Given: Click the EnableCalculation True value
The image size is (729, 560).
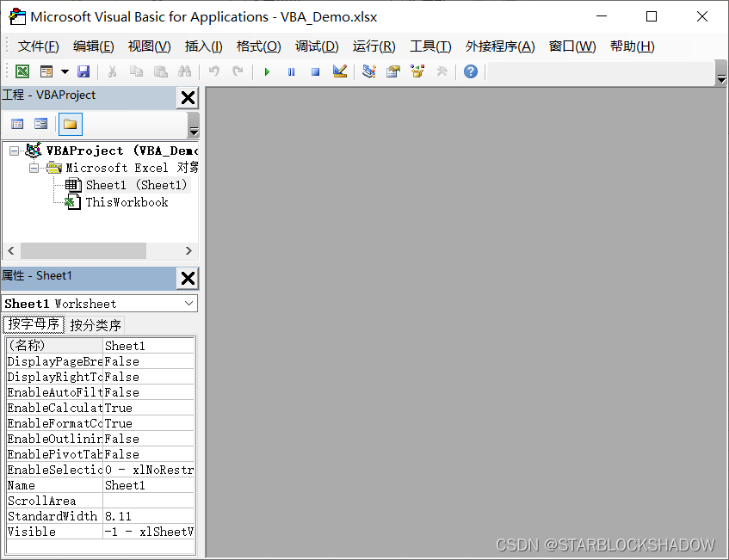Looking at the screenshot, I should click(148, 408).
